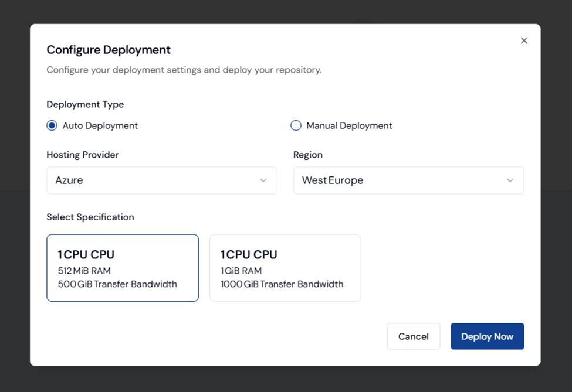This screenshot has height=392, width=572.
Task: Close the Configure Deployment dialog with X
Action: pos(524,40)
